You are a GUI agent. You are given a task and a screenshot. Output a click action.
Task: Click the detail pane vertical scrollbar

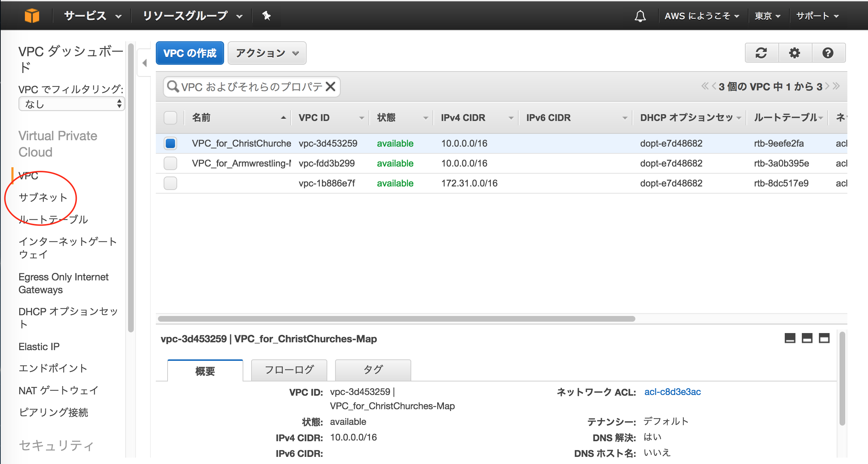(842, 379)
